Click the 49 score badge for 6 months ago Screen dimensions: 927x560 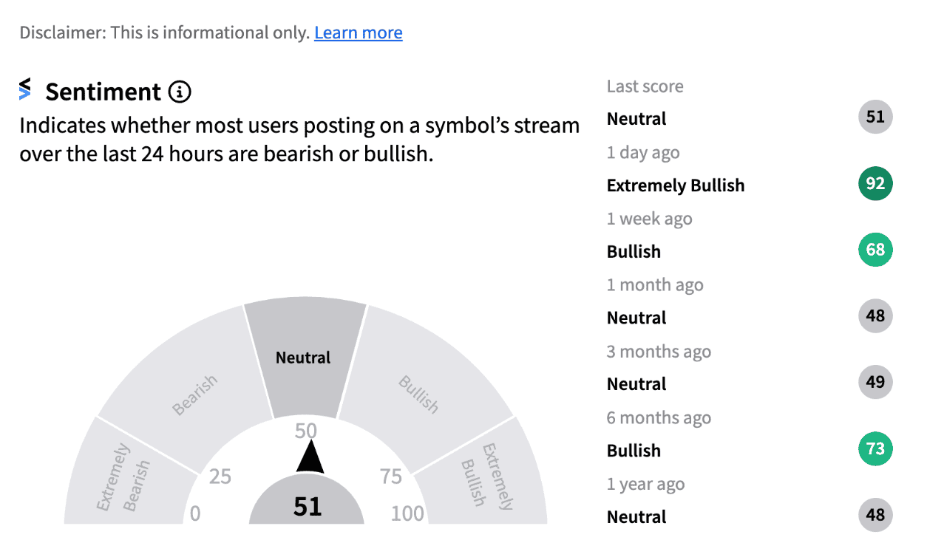click(x=875, y=382)
